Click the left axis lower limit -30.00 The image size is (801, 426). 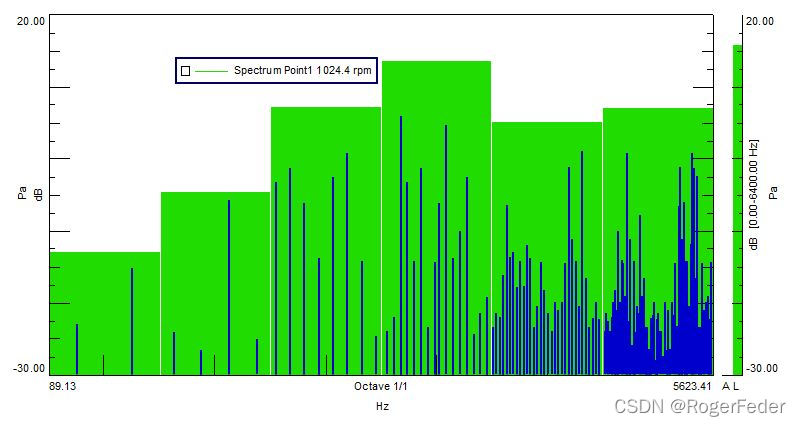tap(29, 368)
